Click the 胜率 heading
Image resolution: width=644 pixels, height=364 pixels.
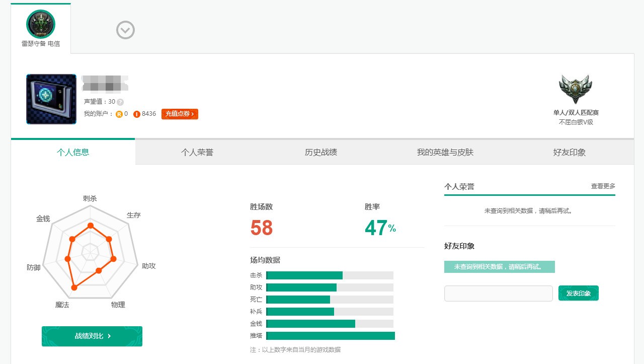[x=372, y=207]
